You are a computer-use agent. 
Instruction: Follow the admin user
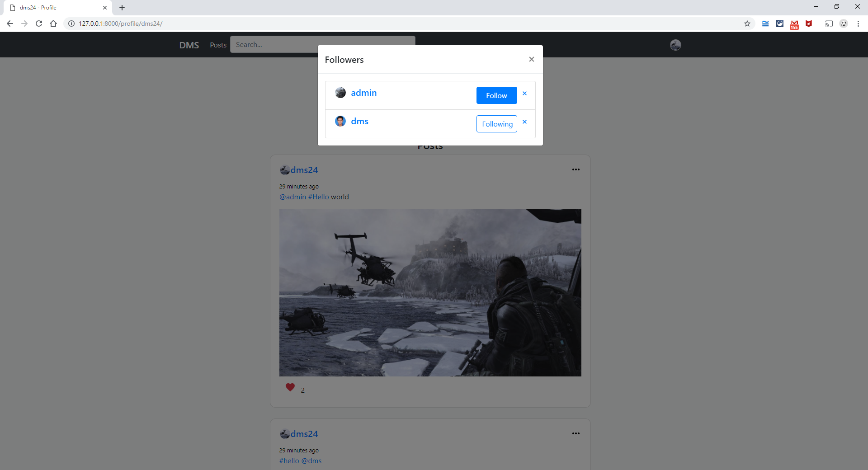pyautogui.click(x=496, y=95)
